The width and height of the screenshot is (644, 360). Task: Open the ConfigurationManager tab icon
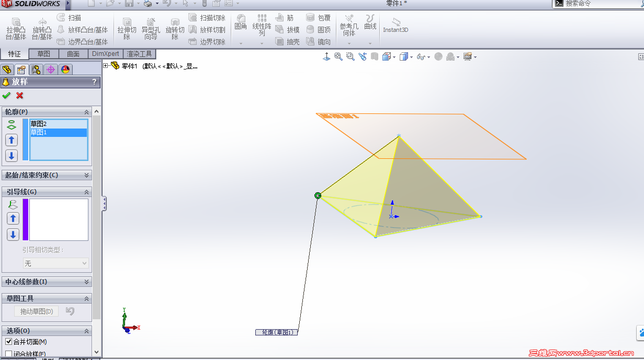36,69
